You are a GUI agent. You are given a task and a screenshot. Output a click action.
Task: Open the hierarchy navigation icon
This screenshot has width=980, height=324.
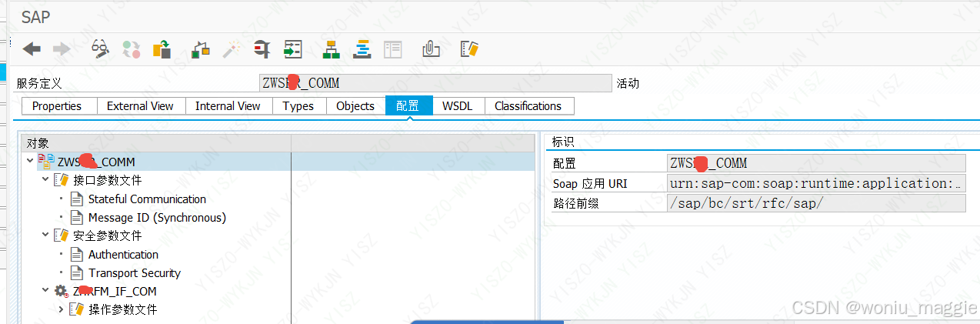tap(332, 50)
